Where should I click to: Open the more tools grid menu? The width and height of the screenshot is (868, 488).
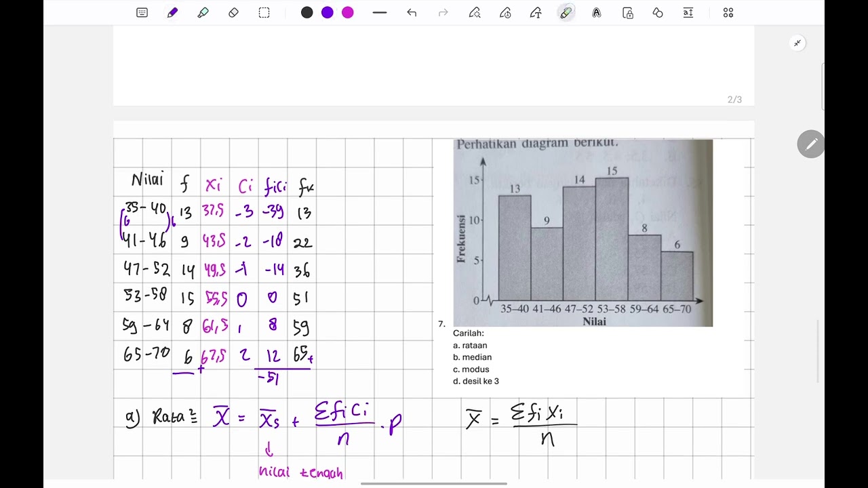coord(728,13)
